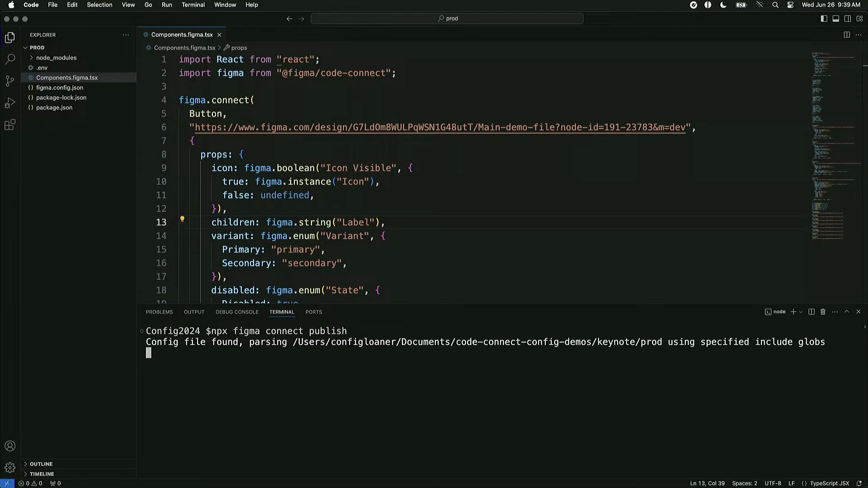The width and height of the screenshot is (868, 488).
Task: Open the Figma design URL link in code
Action: (440, 127)
